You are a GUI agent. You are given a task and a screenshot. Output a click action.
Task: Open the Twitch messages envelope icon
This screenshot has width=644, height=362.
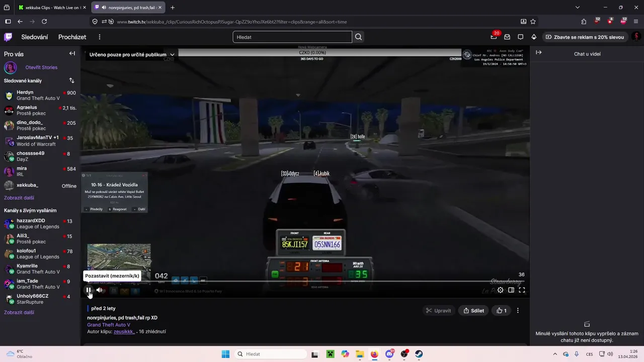(507, 37)
